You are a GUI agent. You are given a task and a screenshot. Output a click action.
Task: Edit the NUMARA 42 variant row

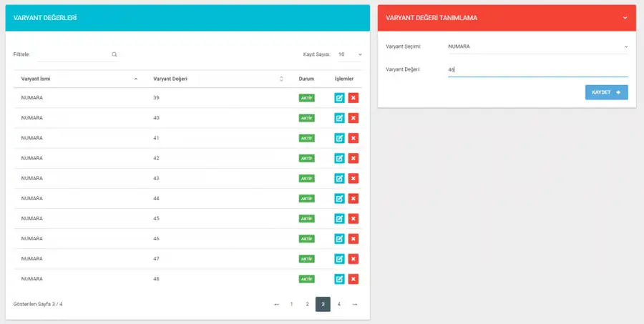pyautogui.click(x=339, y=158)
